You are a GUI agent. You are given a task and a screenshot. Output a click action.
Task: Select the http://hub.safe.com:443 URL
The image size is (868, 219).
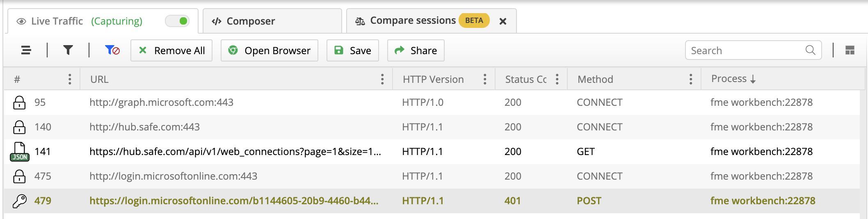click(144, 127)
